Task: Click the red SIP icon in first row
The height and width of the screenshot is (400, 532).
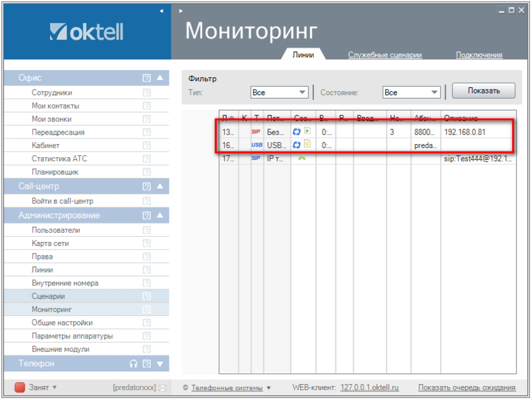Action: pos(256,132)
